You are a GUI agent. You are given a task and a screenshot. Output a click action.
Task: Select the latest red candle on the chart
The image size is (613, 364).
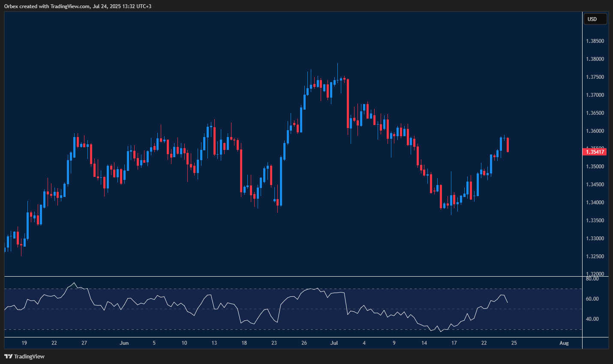click(508, 145)
